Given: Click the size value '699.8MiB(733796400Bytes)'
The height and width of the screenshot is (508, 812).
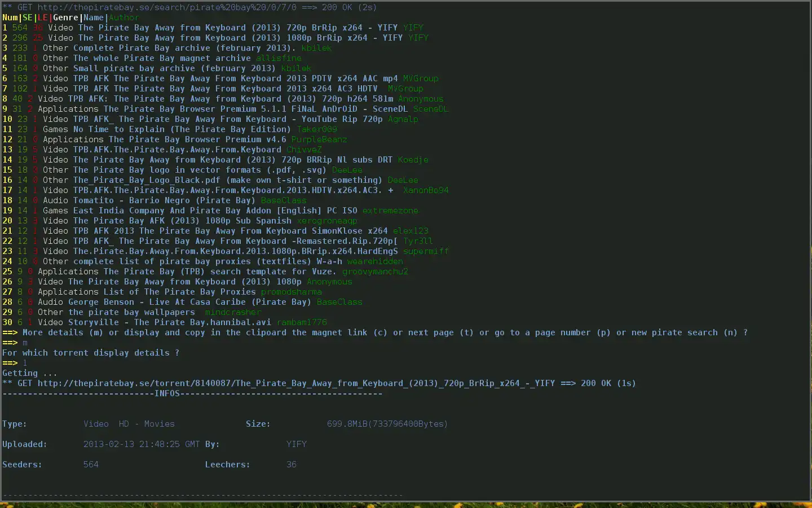Looking at the screenshot, I should (387, 424).
